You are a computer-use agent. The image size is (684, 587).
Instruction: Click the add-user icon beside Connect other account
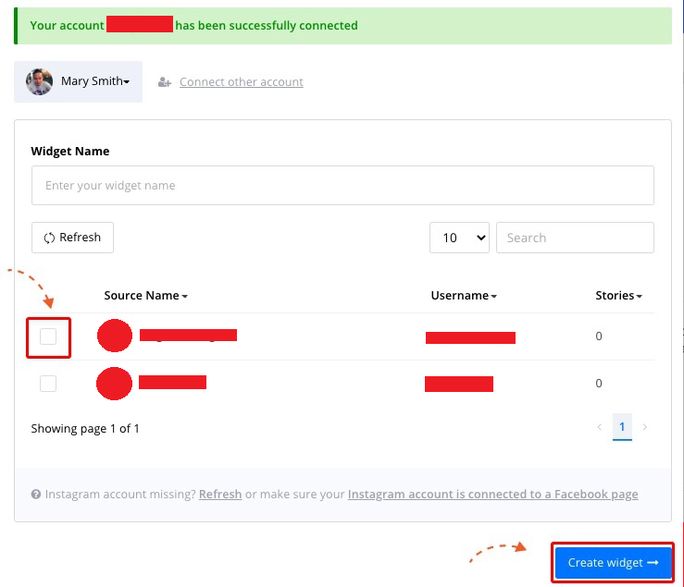click(165, 82)
